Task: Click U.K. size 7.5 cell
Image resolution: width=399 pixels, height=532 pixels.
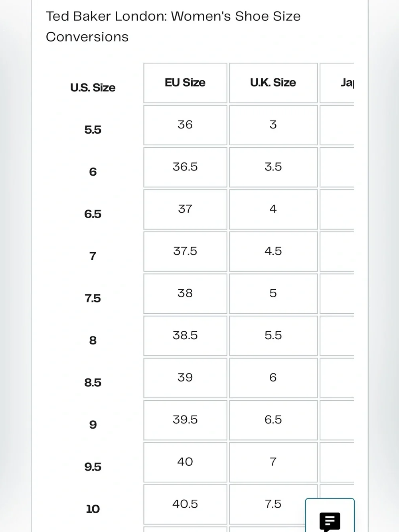Action: [273, 504]
